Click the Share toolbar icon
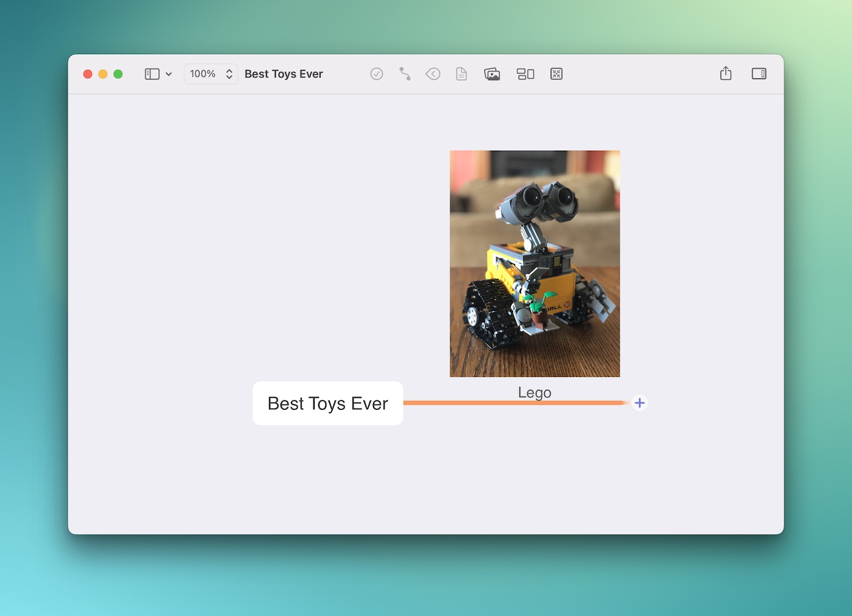Viewport: 852px width, 616px height. point(725,74)
